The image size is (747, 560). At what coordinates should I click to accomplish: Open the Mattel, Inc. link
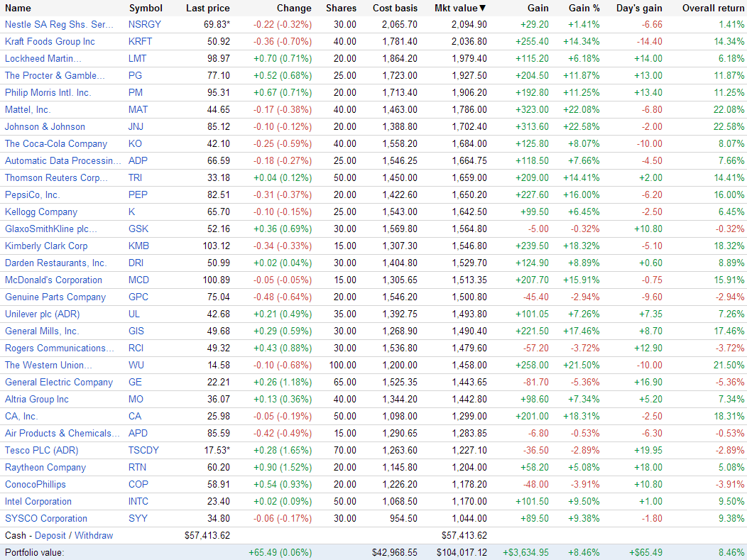click(x=28, y=109)
